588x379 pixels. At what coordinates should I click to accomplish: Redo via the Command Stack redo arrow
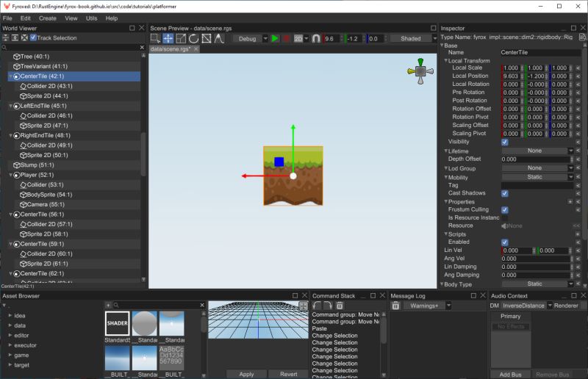[328, 306]
